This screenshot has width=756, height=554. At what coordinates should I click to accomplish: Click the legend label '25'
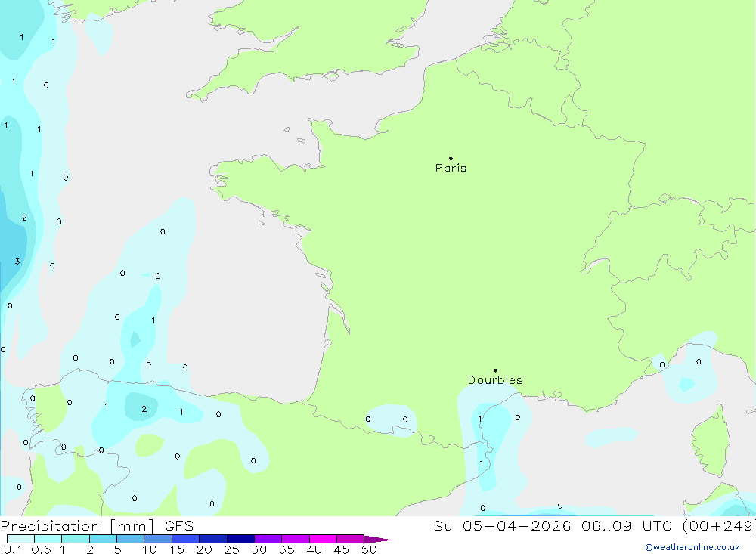(x=231, y=549)
